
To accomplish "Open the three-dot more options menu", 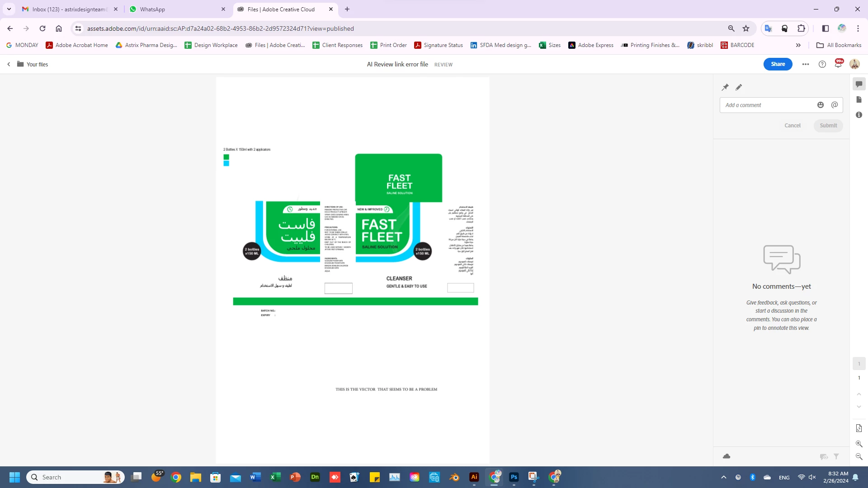I will point(806,64).
